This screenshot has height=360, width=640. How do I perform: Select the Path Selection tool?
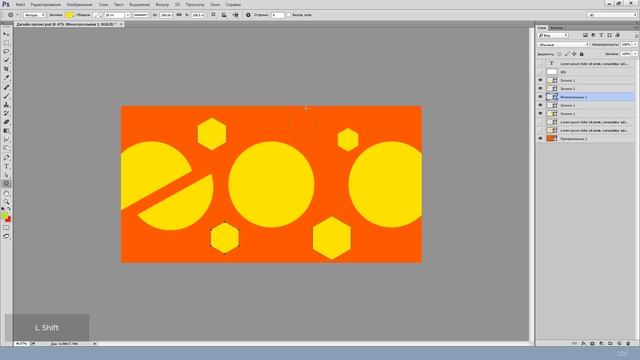6,175
